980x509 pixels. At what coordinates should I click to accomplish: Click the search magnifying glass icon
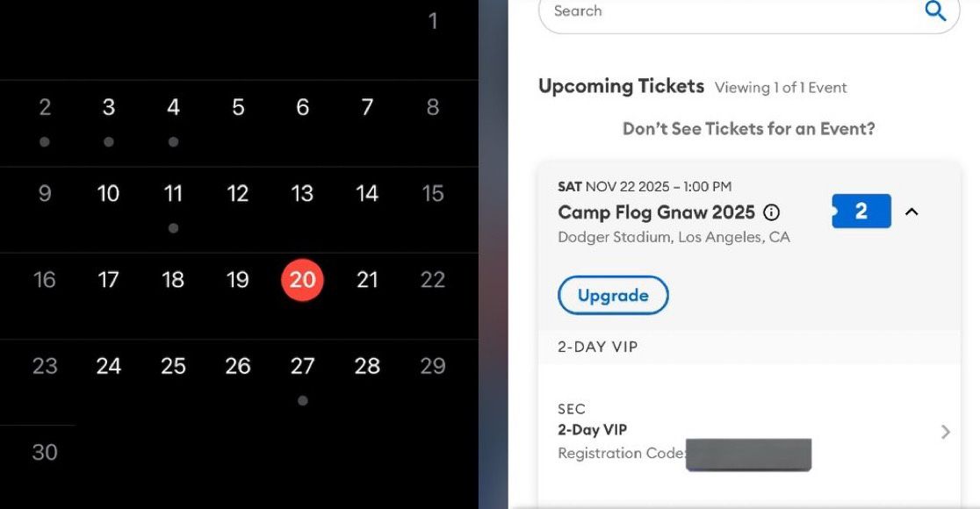pos(934,11)
